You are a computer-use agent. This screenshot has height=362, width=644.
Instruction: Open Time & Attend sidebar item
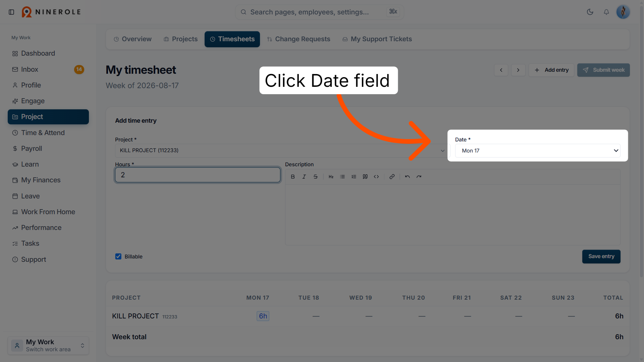[48, 133]
